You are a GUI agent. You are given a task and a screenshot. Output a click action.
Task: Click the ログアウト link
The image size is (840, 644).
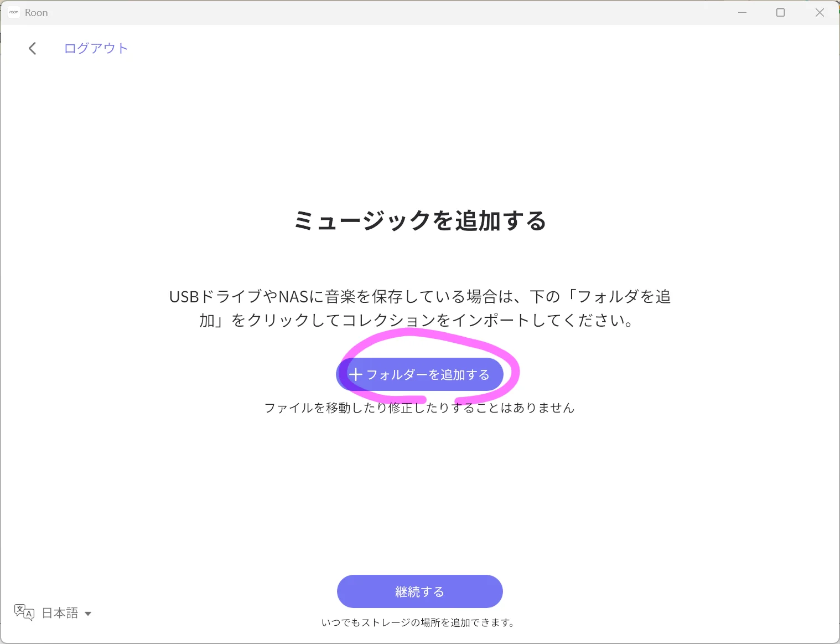pyautogui.click(x=96, y=49)
